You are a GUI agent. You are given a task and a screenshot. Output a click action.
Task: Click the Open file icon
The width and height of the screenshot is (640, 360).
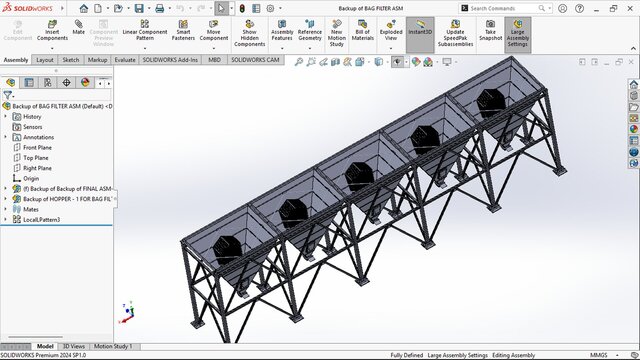pyautogui.click(x=118, y=8)
